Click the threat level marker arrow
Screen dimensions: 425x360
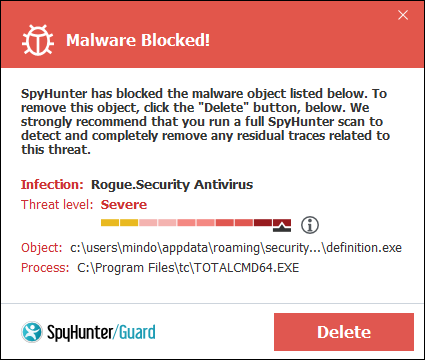click(x=282, y=226)
